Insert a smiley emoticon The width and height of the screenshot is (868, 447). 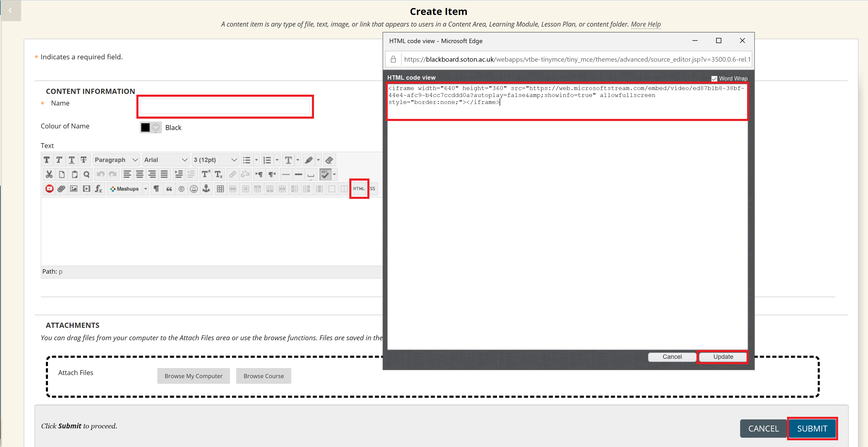point(194,189)
